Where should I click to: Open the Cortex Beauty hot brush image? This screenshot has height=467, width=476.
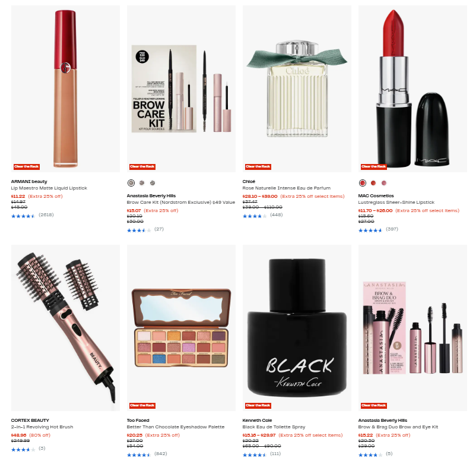(65, 328)
